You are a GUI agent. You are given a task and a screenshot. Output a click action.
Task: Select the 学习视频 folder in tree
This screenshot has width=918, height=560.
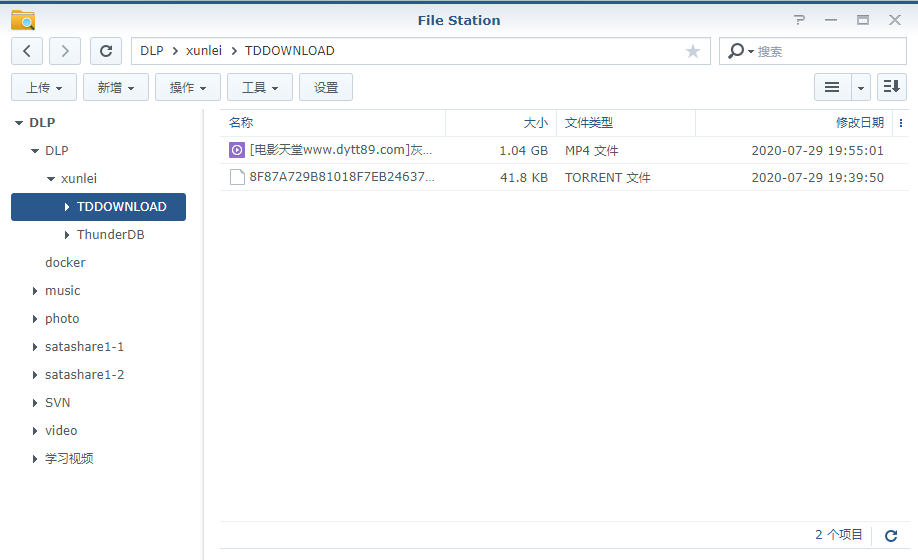coord(69,459)
